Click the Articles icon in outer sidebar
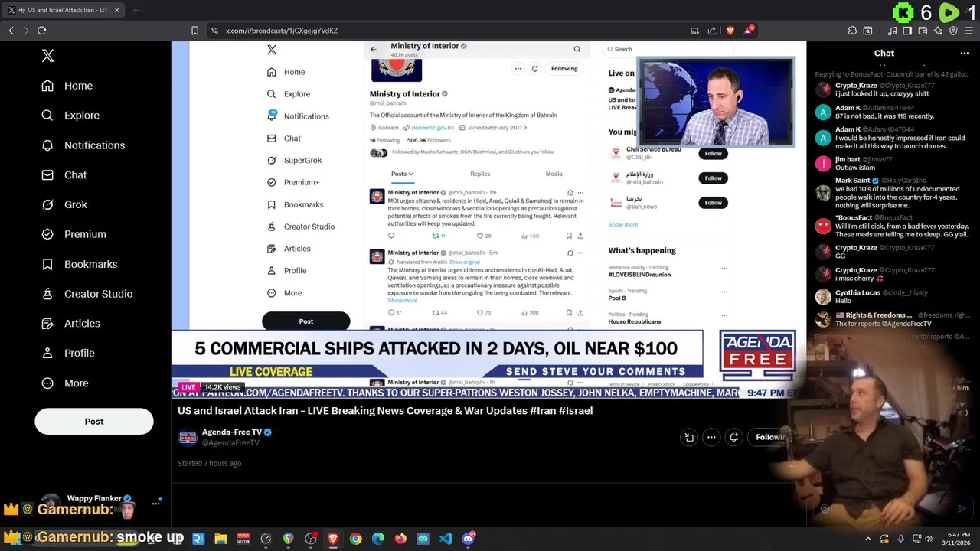The height and width of the screenshot is (551, 980). click(47, 324)
